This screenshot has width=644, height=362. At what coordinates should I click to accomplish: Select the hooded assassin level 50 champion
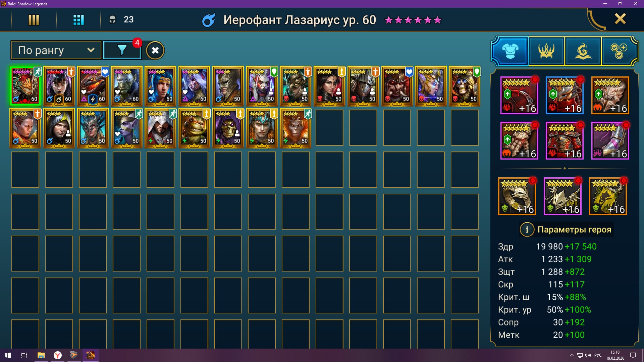pos(160,128)
